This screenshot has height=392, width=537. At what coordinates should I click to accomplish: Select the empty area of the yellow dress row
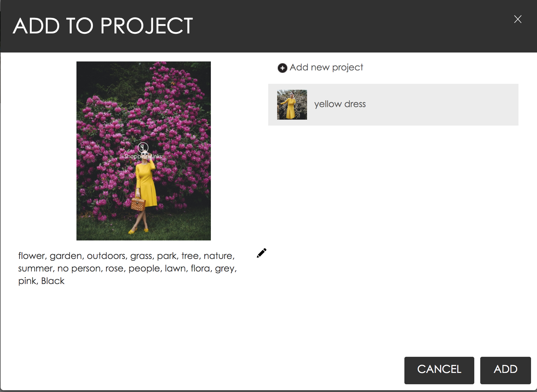click(x=442, y=105)
